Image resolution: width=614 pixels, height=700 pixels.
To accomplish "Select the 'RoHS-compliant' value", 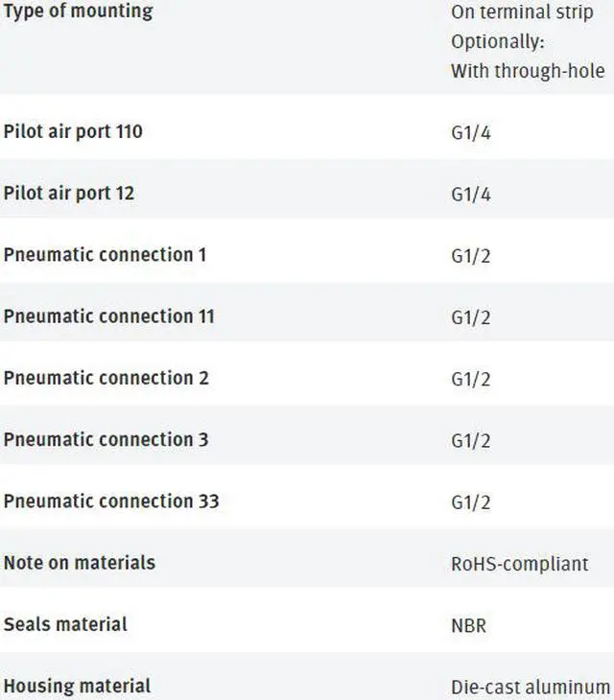I will coord(520,564).
